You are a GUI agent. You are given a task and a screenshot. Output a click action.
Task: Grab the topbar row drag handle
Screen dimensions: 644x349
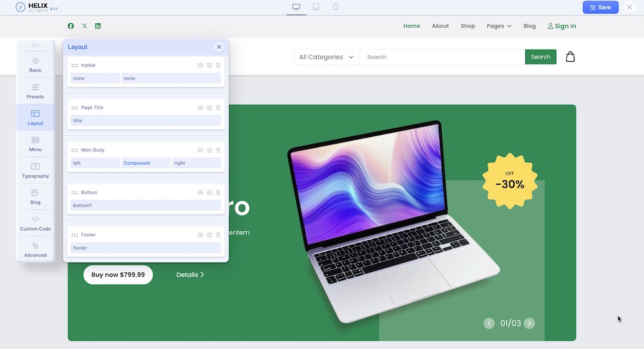74,65
